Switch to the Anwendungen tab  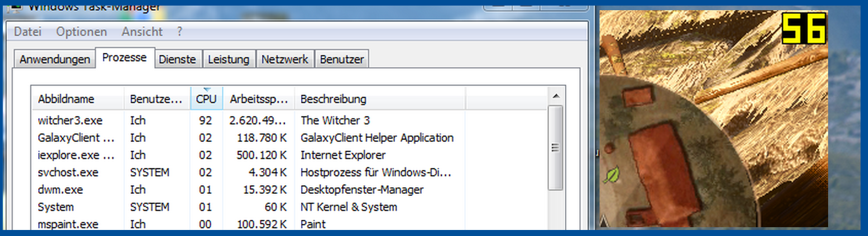pos(55,59)
